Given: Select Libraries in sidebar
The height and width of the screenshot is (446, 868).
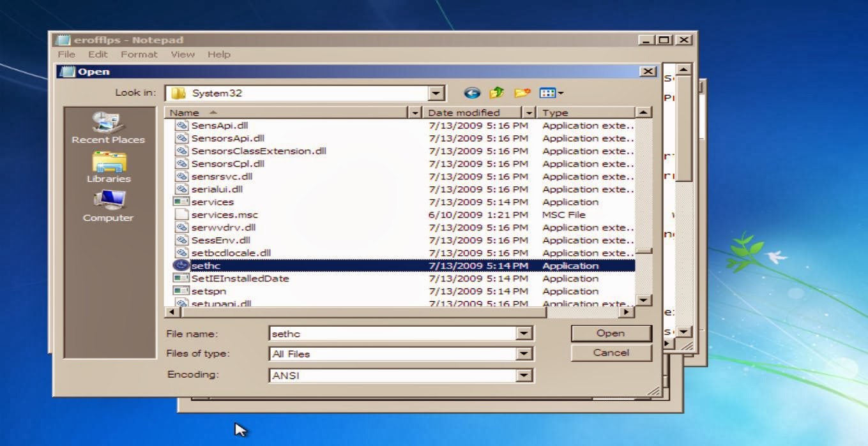Looking at the screenshot, I should [108, 167].
